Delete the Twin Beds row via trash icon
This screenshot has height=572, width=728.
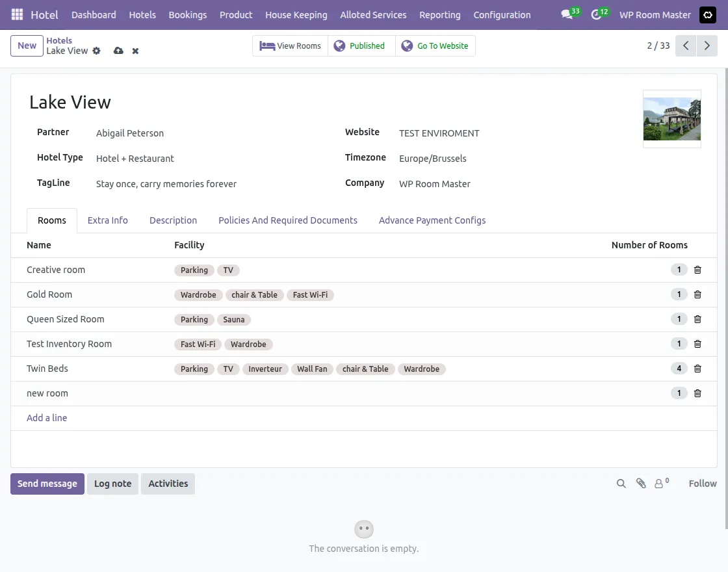tap(697, 369)
